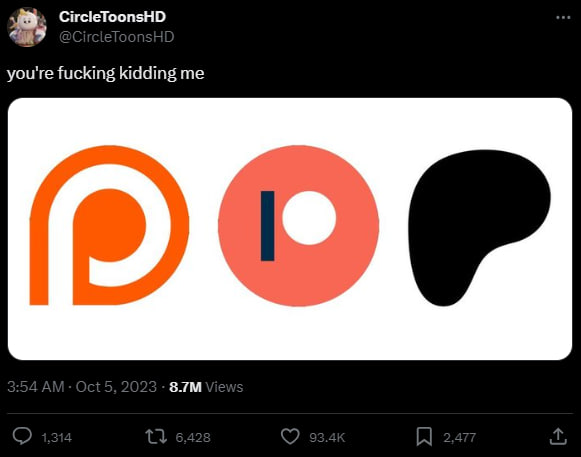The image size is (581, 457).
Task: Click the black blob Patreon logo
Action: (x=479, y=228)
